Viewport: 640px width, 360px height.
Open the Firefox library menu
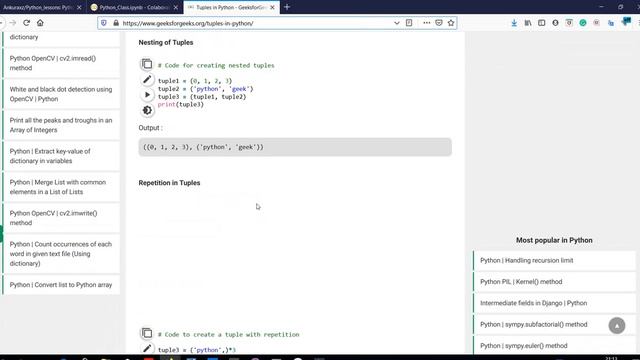[528, 23]
